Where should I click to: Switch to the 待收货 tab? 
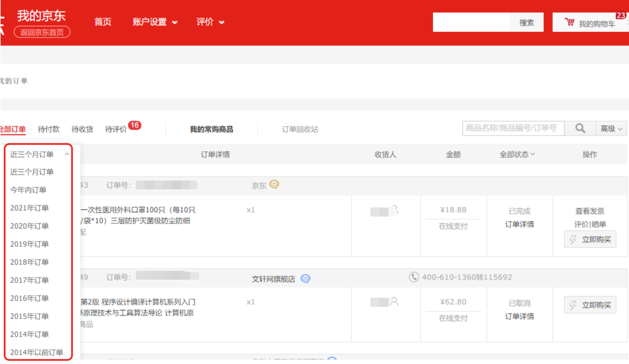(x=82, y=129)
